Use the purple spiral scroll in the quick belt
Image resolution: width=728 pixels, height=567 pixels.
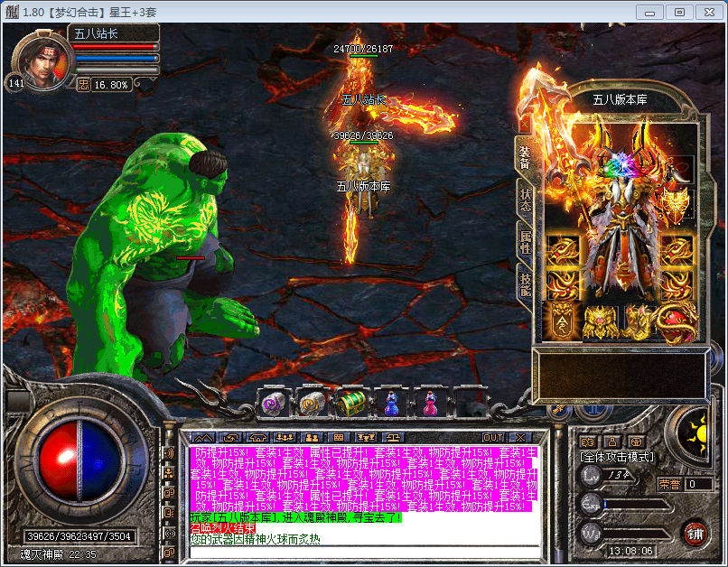(274, 404)
